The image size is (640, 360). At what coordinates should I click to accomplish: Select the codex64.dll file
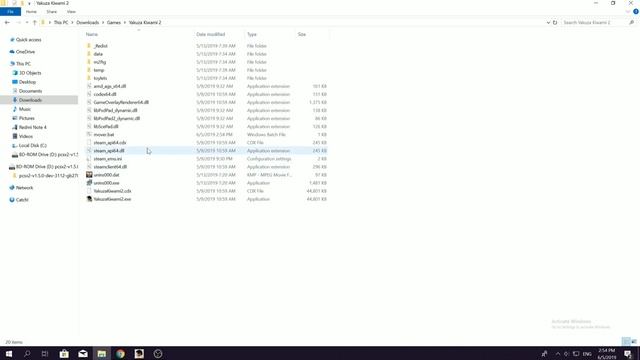105,94
